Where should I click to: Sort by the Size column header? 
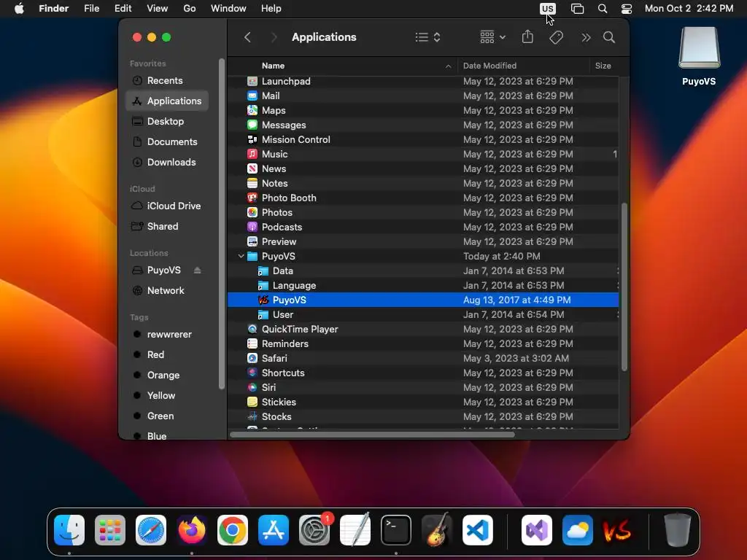click(x=604, y=66)
